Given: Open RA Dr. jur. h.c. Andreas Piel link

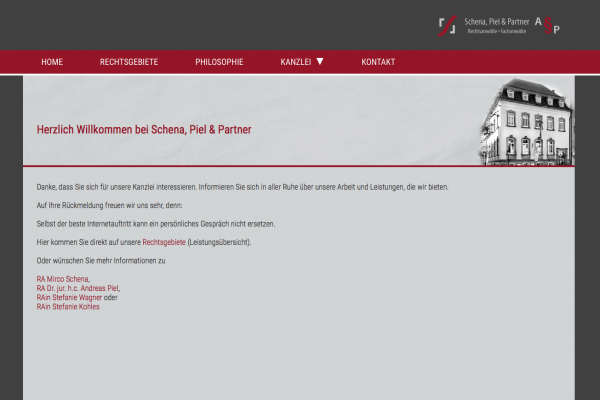Looking at the screenshot, I should [x=78, y=288].
